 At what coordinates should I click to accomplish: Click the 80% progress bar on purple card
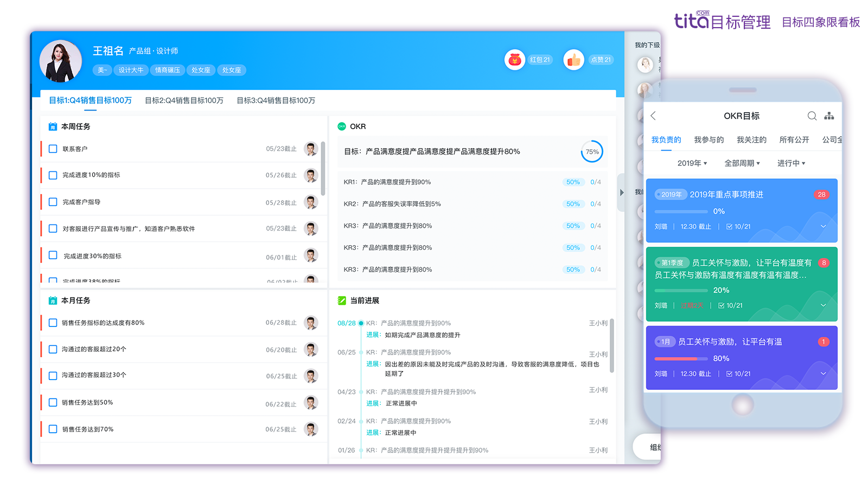click(681, 359)
